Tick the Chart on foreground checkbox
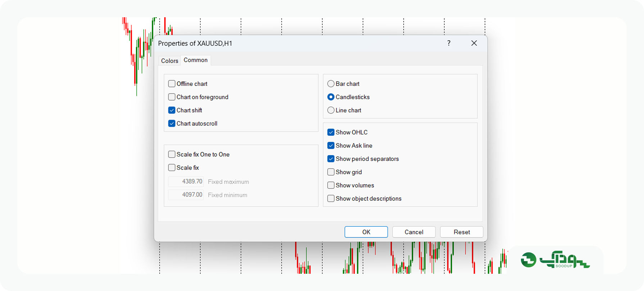This screenshot has height=291, width=644. click(x=172, y=97)
